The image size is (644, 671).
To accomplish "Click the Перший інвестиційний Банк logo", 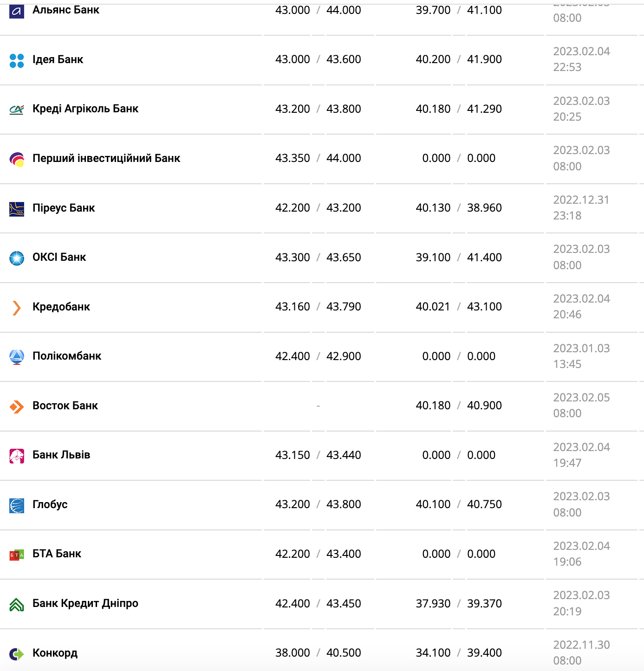I will 17,159.
